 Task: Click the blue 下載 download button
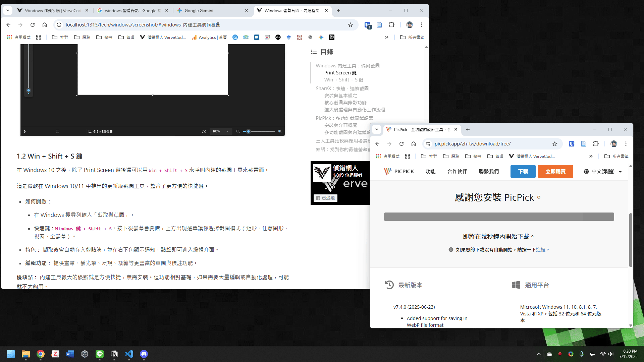tap(523, 171)
